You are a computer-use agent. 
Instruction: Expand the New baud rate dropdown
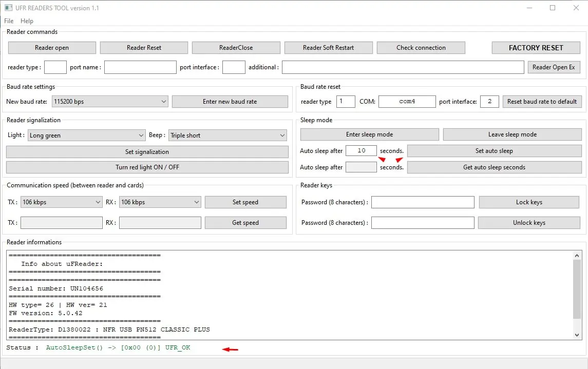pyautogui.click(x=110, y=102)
